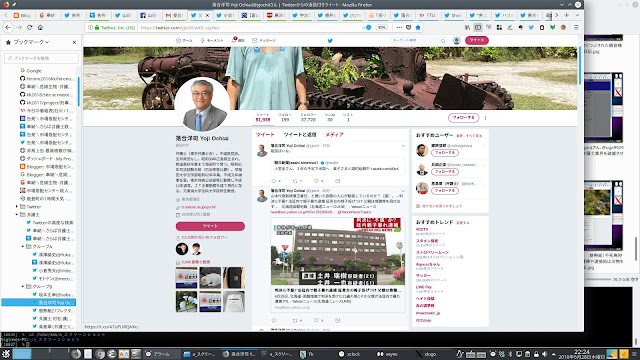Open the Yoji Ochiai profile picture
Screen dimensions: 640x360
(x=203, y=105)
